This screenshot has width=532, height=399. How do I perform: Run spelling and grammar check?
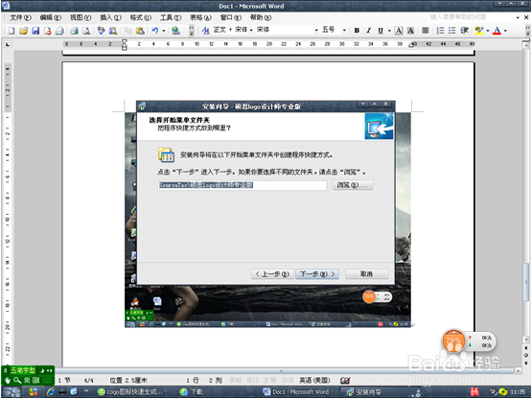coord(101,31)
